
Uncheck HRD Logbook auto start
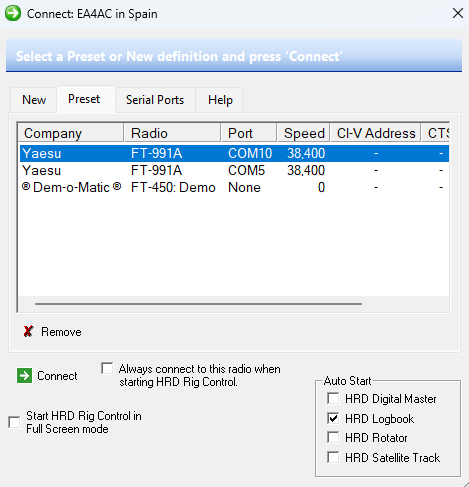click(333, 418)
